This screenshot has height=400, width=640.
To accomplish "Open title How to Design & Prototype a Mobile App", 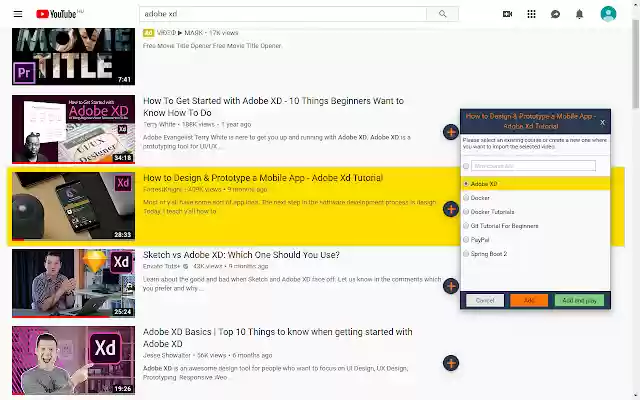I will (x=263, y=178).
